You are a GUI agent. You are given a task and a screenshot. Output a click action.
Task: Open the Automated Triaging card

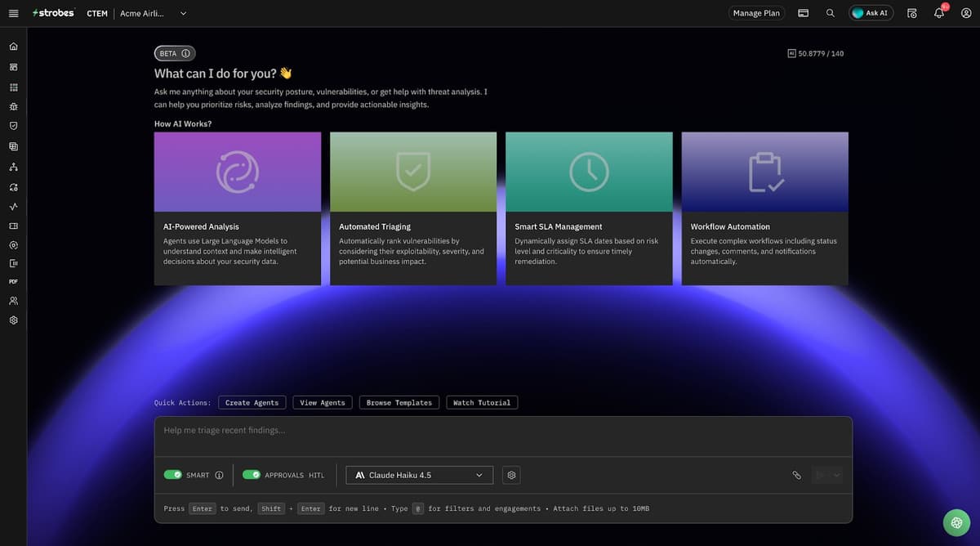pyautogui.click(x=413, y=208)
